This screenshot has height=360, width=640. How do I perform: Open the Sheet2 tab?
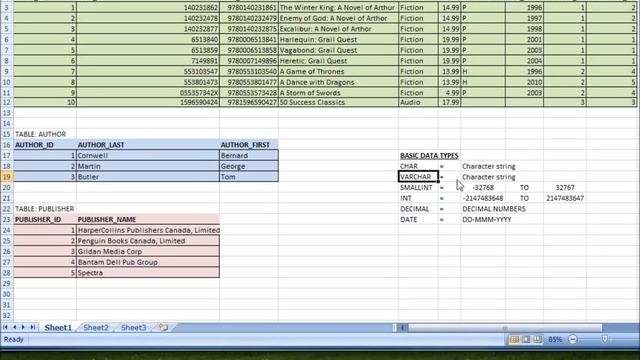pyautogui.click(x=96, y=327)
